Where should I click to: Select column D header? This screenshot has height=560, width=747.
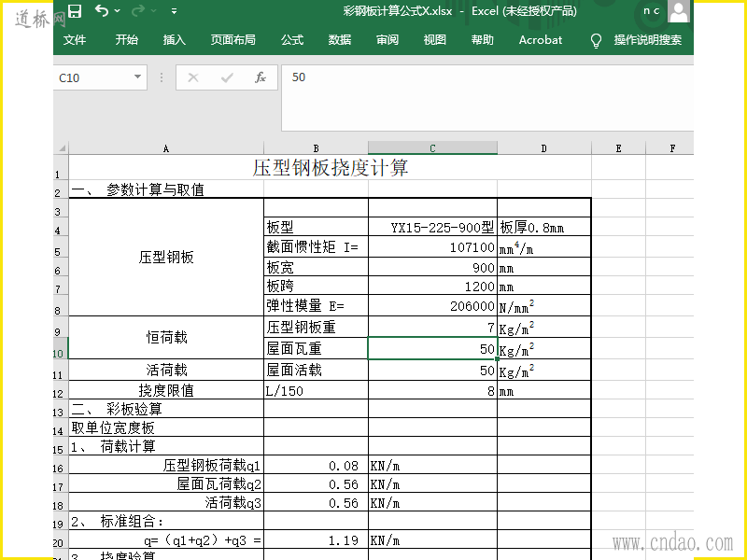click(544, 148)
